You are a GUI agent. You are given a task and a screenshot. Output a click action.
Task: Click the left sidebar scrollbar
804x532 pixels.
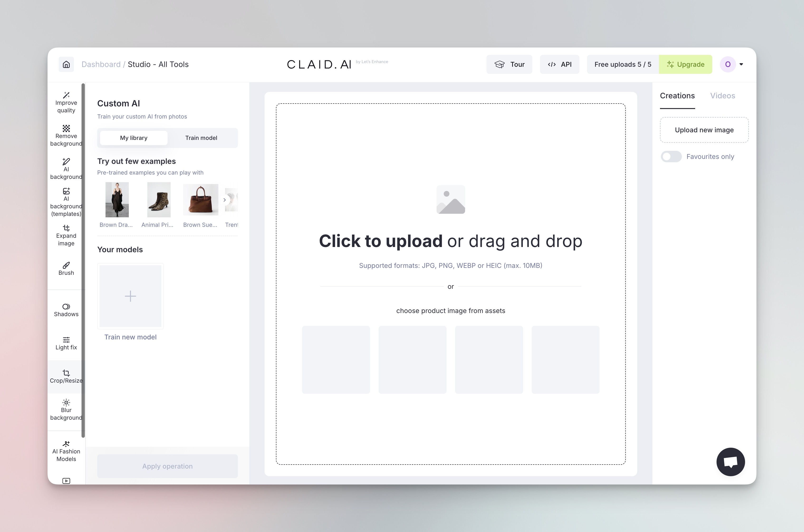point(83,261)
